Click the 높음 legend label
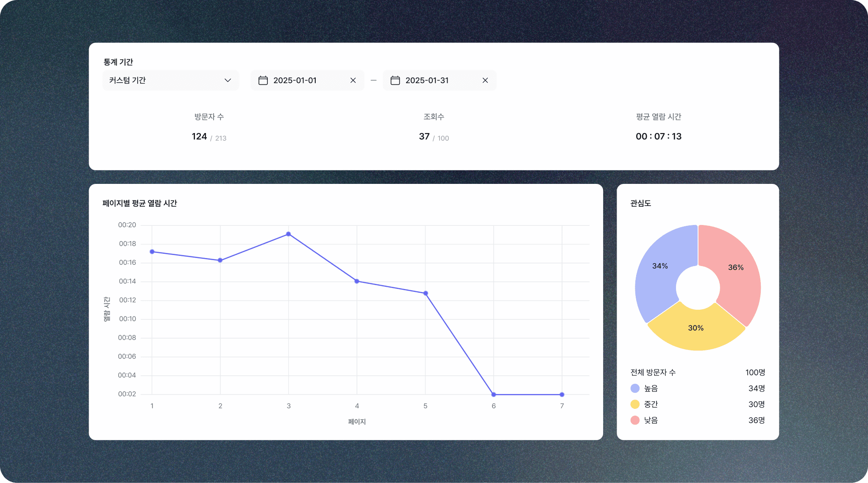 (x=651, y=389)
